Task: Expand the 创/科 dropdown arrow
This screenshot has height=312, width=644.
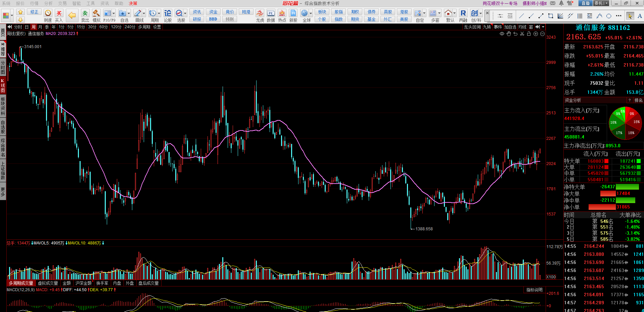Action: tap(480, 13)
